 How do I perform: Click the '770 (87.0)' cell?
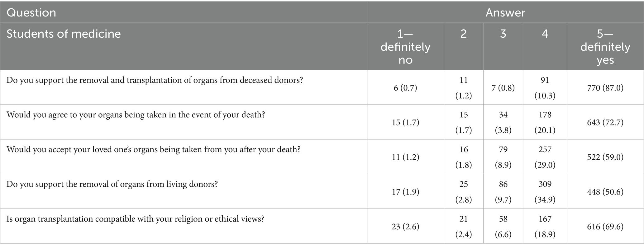[x=605, y=88]
